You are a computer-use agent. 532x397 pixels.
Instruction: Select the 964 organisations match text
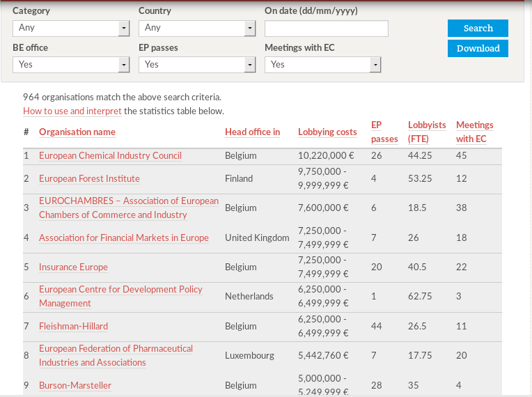122,97
